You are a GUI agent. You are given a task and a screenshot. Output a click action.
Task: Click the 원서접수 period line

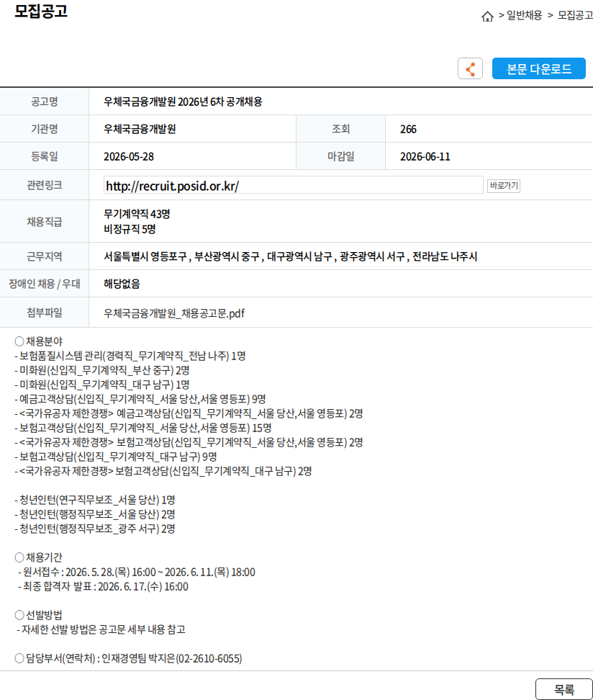137,573
